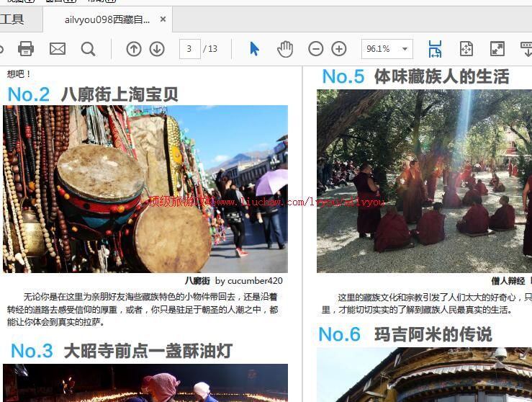Zoom in with the plus button
This screenshot has height=402, width=532.
(x=339, y=49)
